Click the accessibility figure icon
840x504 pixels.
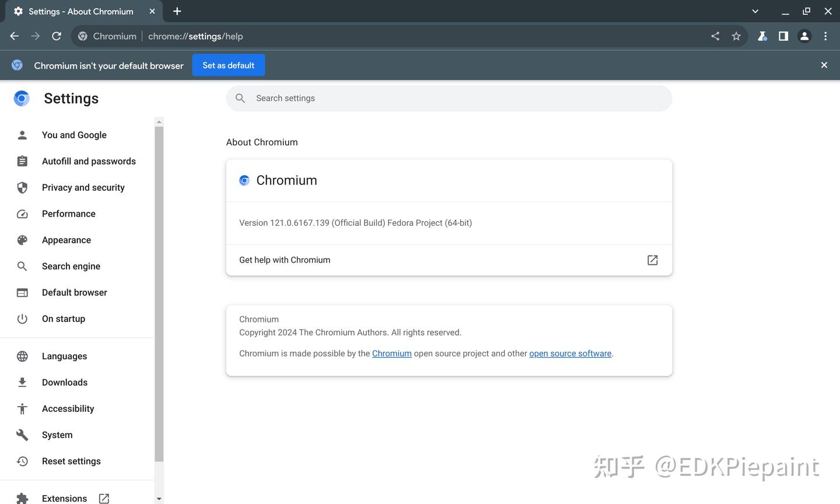pyautogui.click(x=22, y=408)
